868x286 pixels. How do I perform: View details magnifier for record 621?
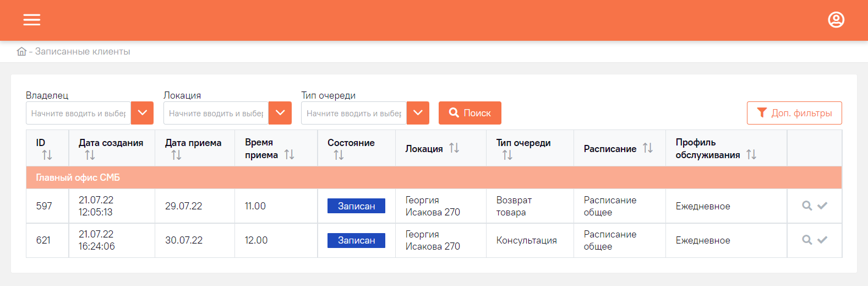point(807,240)
